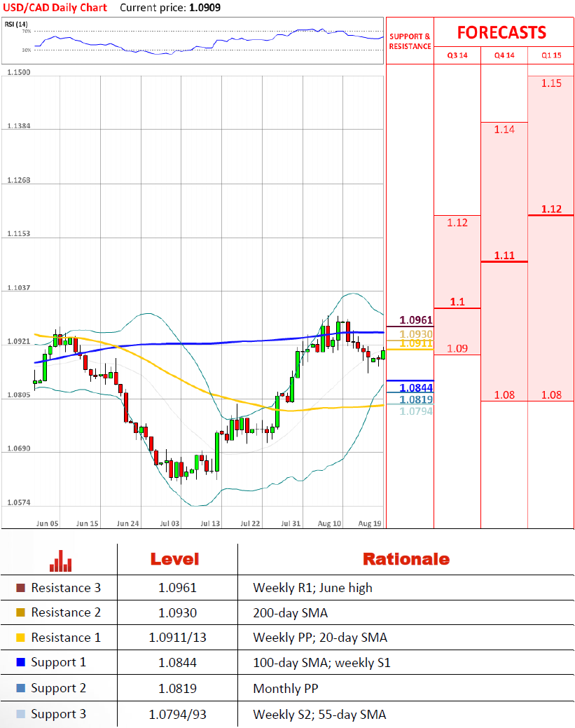
Task: Click 'Weekly S2; 55-day SMA' rationale
Action: pyautogui.click(x=319, y=715)
